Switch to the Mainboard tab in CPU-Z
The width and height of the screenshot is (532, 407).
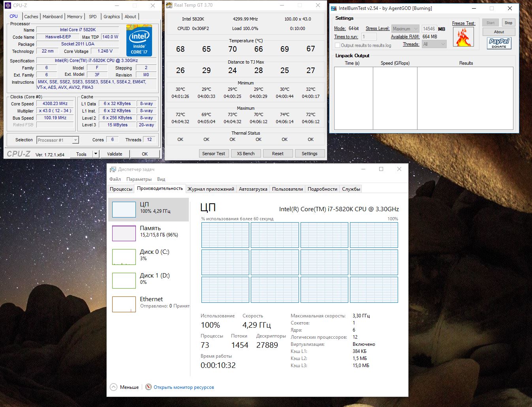(x=53, y=17)
